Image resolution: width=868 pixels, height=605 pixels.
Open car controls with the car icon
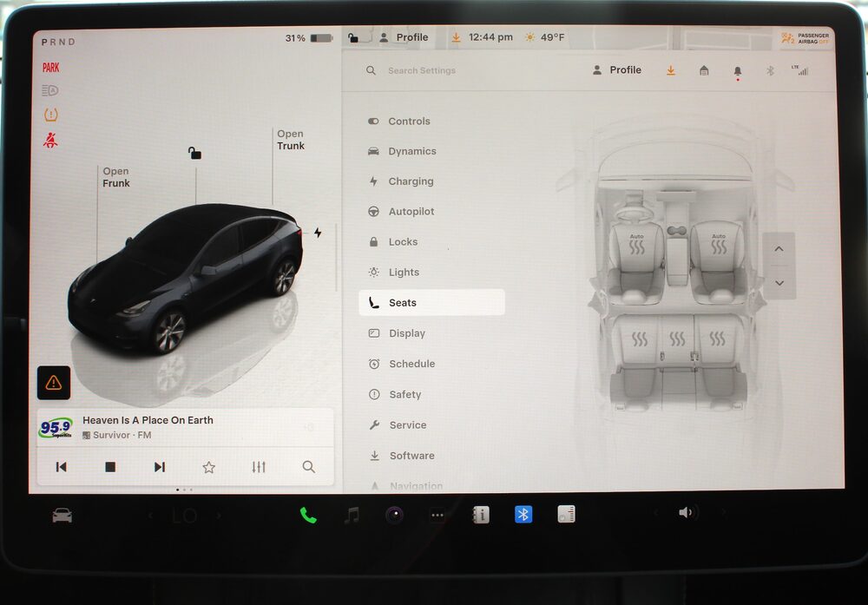click(x=62, y=515)
